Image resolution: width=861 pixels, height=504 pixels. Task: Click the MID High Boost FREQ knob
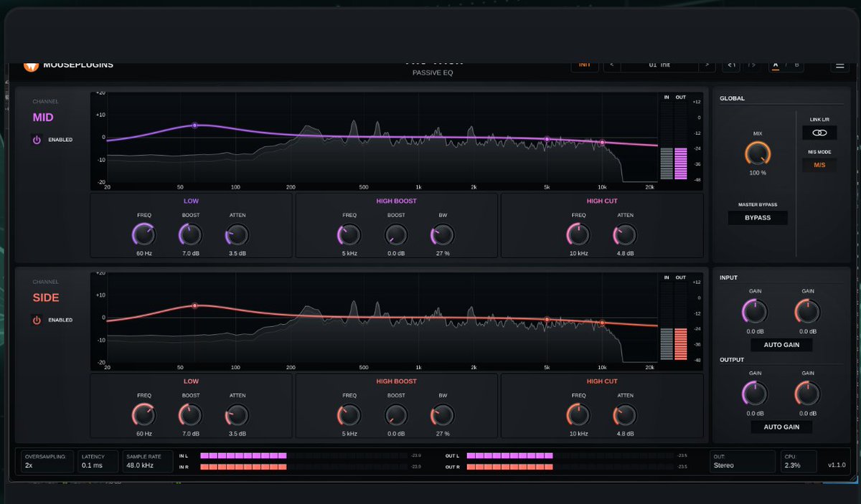point(349,234)
